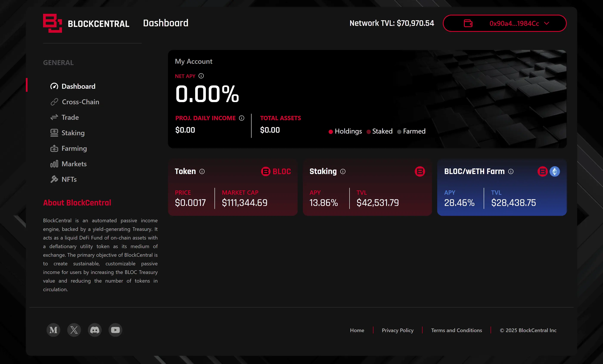Expand the connected wallet 0x90a4...1984Cc dropdown
The image size is (603, 364).
click(547, 24)
